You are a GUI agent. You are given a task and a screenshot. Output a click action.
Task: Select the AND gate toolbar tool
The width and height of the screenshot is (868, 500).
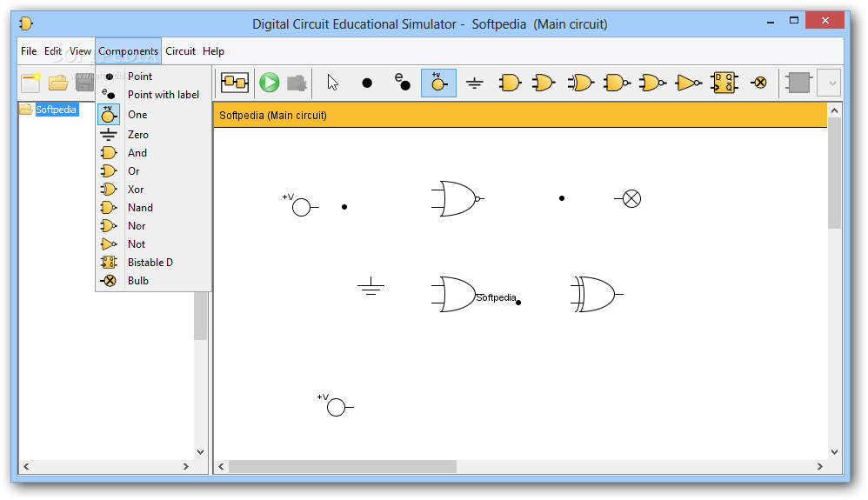510,83
